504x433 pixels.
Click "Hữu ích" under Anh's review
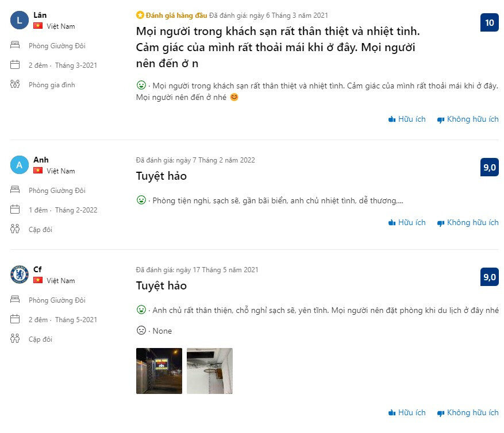click(407, 222)
